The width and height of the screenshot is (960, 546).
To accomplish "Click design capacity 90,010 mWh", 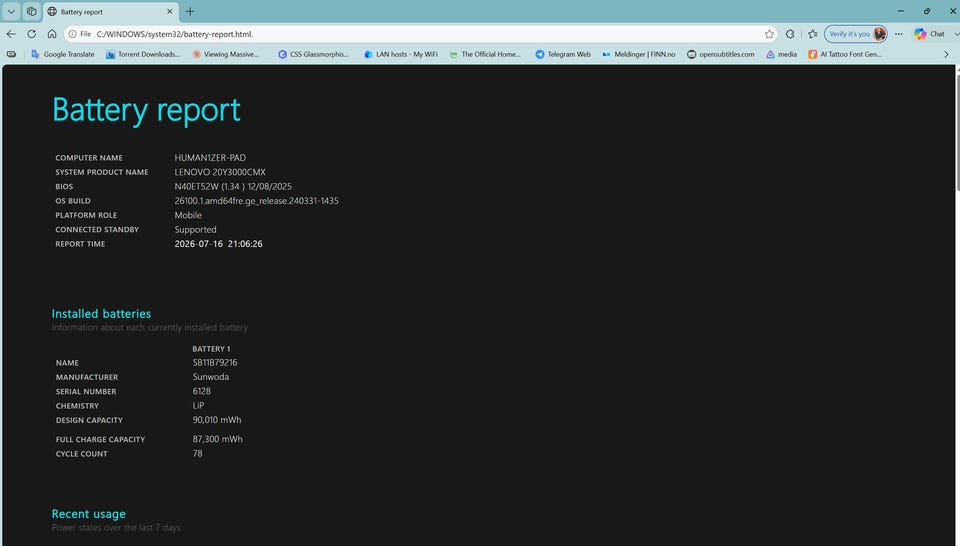I will [217, 420].
